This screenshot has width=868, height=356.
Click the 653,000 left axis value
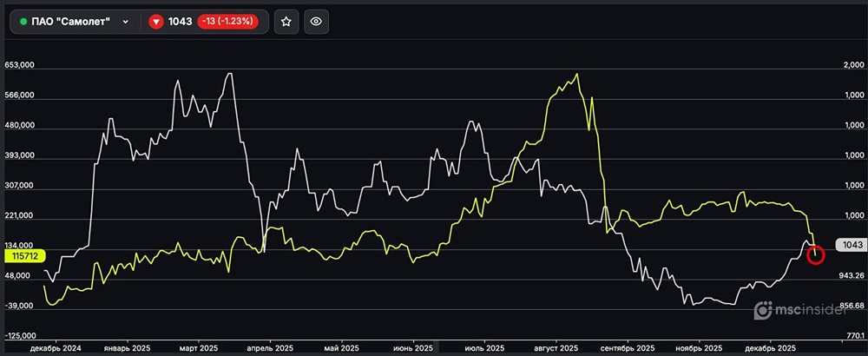click(x=19, y=65)
